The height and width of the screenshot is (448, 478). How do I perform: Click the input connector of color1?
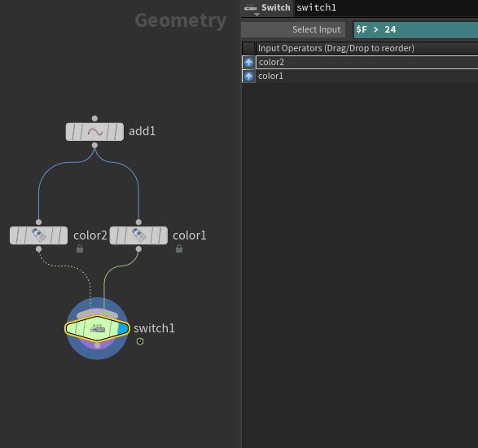pyautogui.click(x=138, y=222)
